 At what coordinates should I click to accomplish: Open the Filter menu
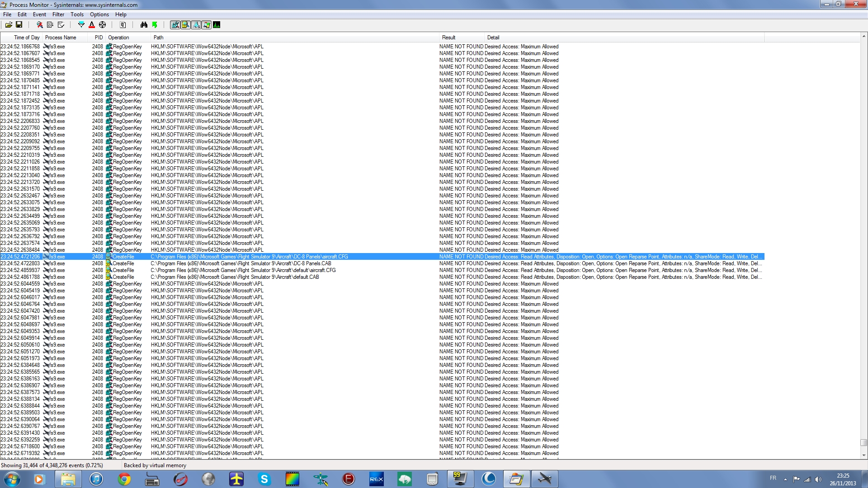click(x=58, y=14)
